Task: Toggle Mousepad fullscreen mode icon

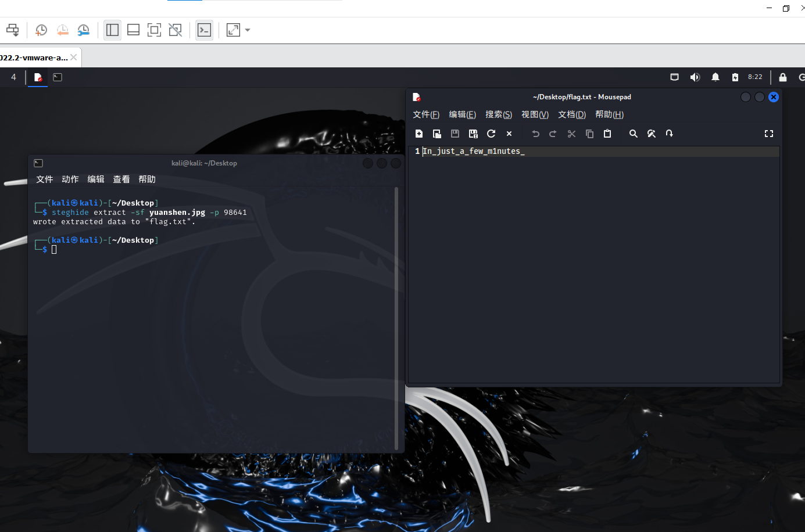Action: click(x=769, y=134)
